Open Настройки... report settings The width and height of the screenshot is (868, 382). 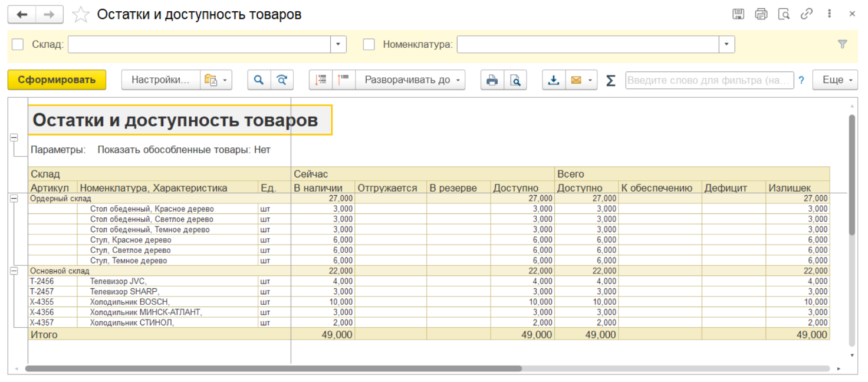pos(160,80)
